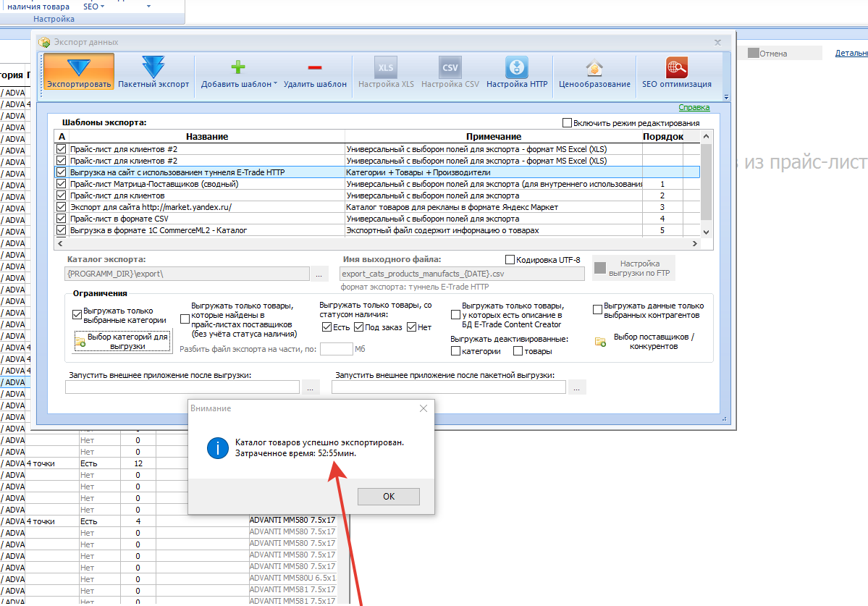This screenshot has height=606, width=868.
Task: Toggle checkbox for описание в БД E-Trade Content Creator
Action: tap(455, 315)
